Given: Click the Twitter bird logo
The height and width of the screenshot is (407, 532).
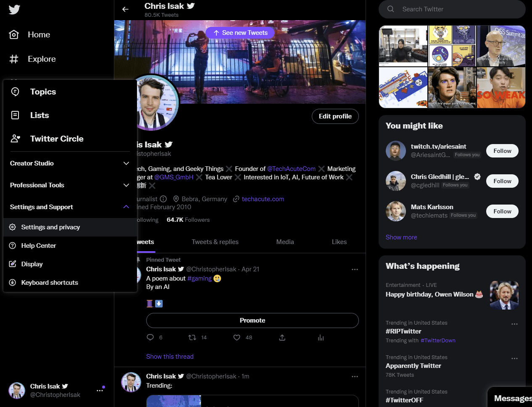Looking at the screenshot, I should pos(14,9).
